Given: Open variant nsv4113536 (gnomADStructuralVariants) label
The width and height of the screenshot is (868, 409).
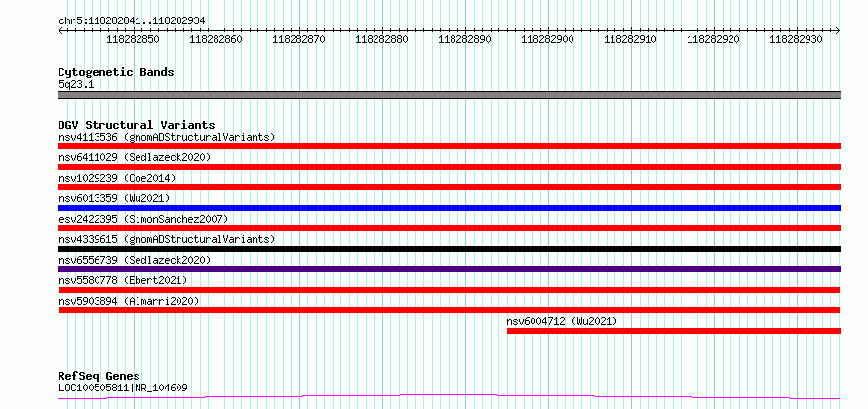Looking at the screenshot, I should [x=167, y=137].
